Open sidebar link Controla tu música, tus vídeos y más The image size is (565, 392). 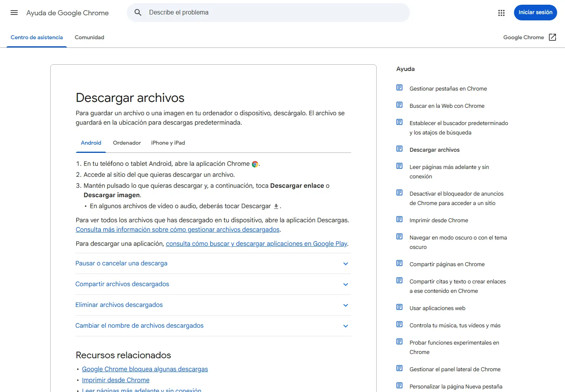pos(455,325)
